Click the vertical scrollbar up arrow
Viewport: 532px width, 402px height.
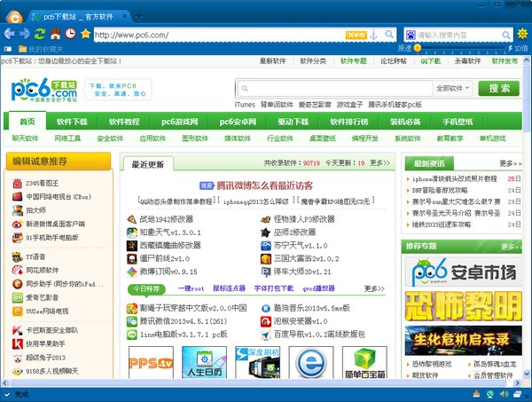pos(527,60)
